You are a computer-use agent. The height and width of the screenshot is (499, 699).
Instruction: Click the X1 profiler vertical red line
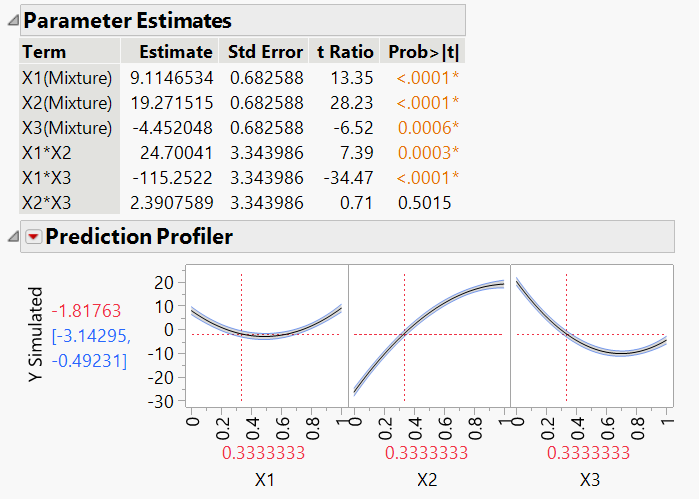click(x=242, y=370)
